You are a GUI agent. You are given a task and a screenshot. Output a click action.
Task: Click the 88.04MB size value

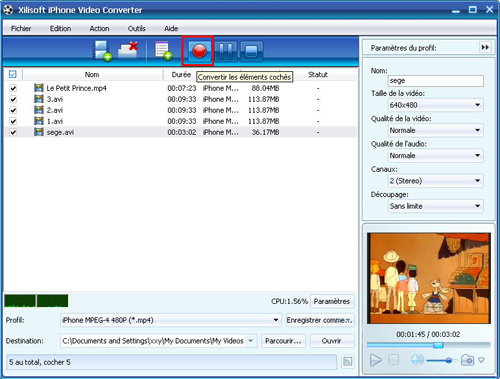(265, 88)
